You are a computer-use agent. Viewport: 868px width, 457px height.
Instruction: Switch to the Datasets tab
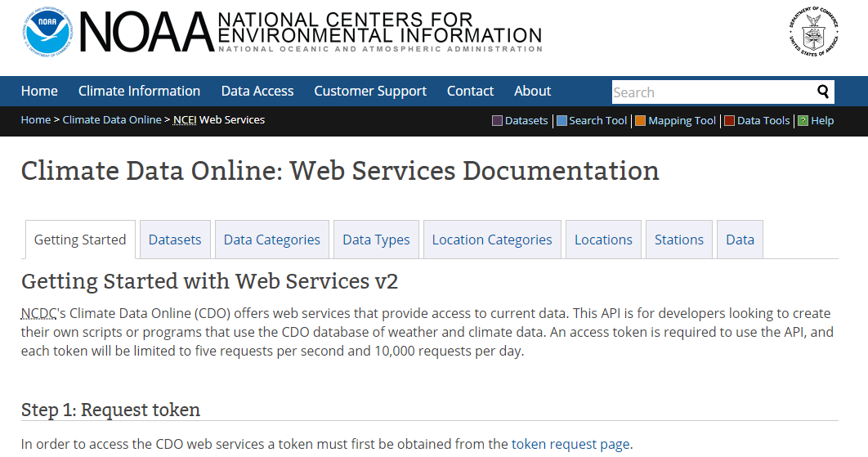(175, 240)
